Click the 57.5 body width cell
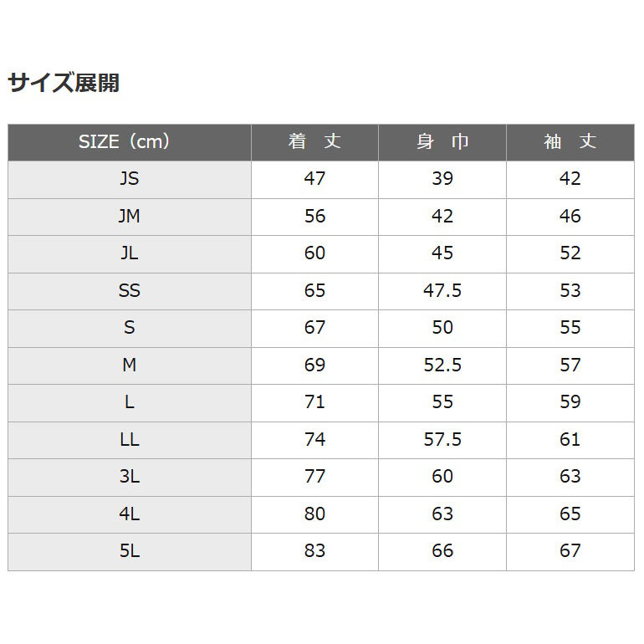Screen dimensions: 644x644 [442, 440]
